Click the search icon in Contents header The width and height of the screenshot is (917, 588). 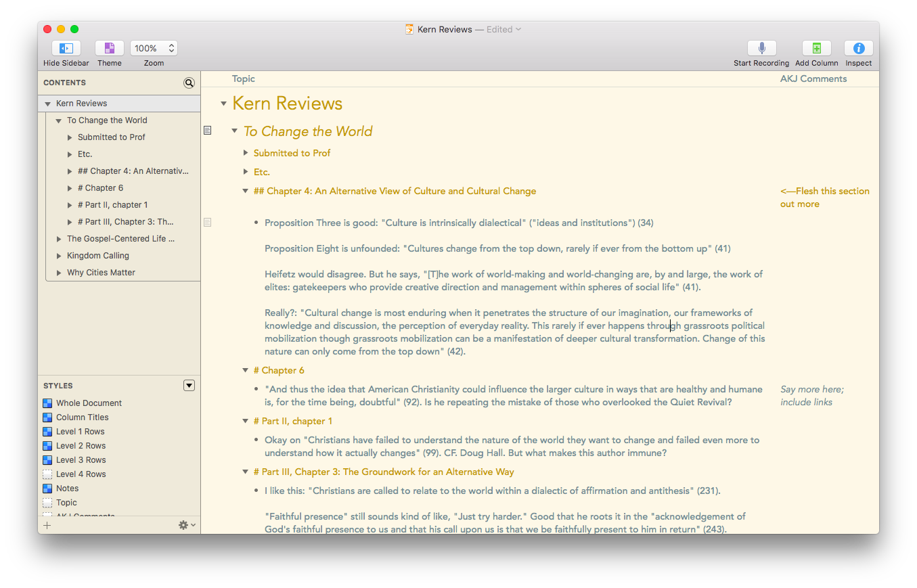189,83
